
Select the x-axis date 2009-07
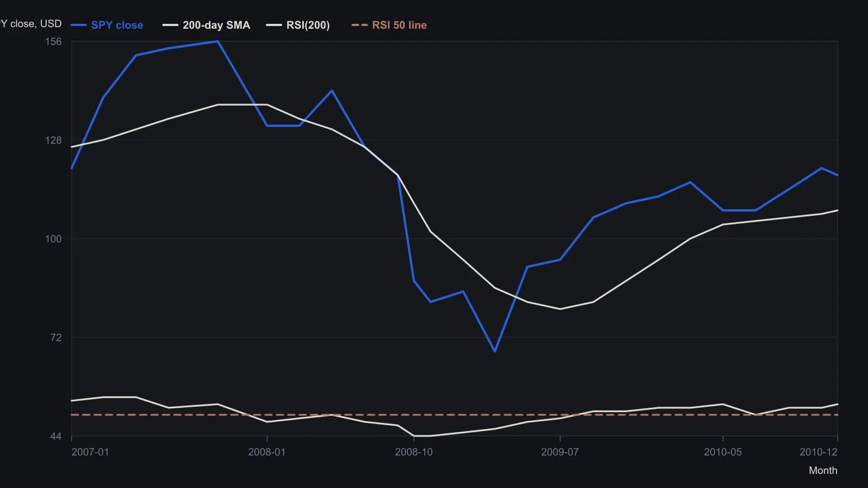[x=560, y=452]
